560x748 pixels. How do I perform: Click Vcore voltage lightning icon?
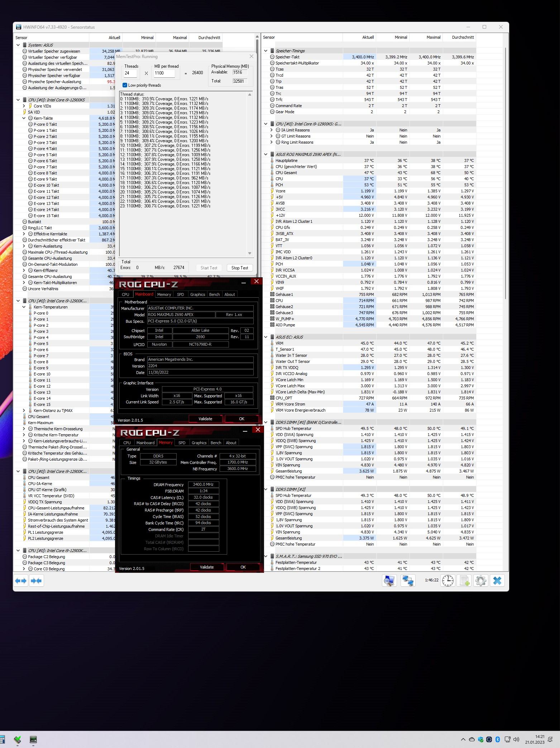tap(272, 191)
